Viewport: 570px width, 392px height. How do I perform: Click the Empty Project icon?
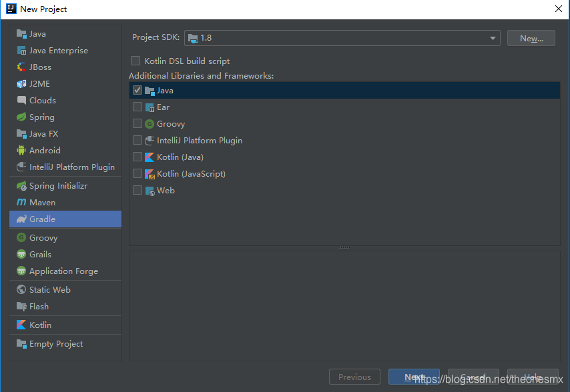pos(21,344)
